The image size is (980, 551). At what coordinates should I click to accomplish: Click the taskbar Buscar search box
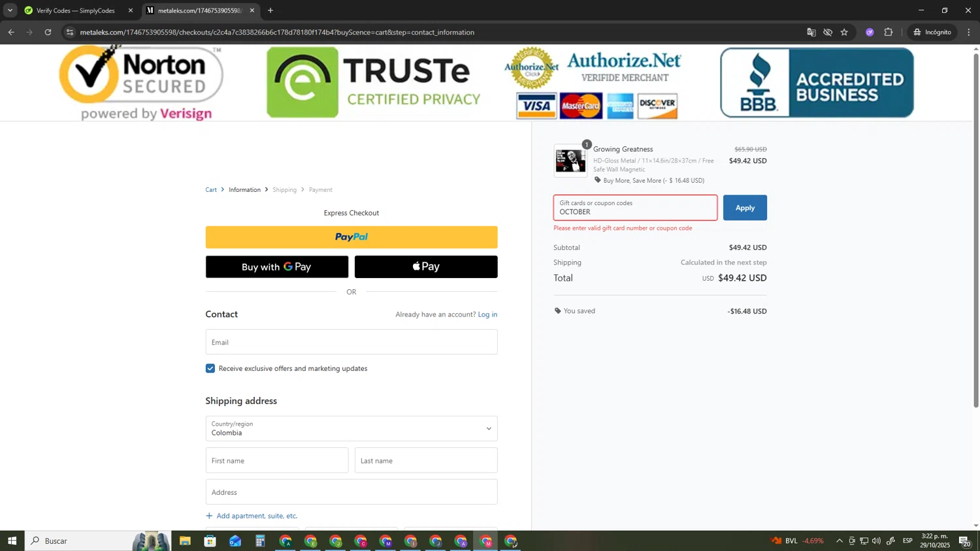pyautogui.click(x=98, y=541)
